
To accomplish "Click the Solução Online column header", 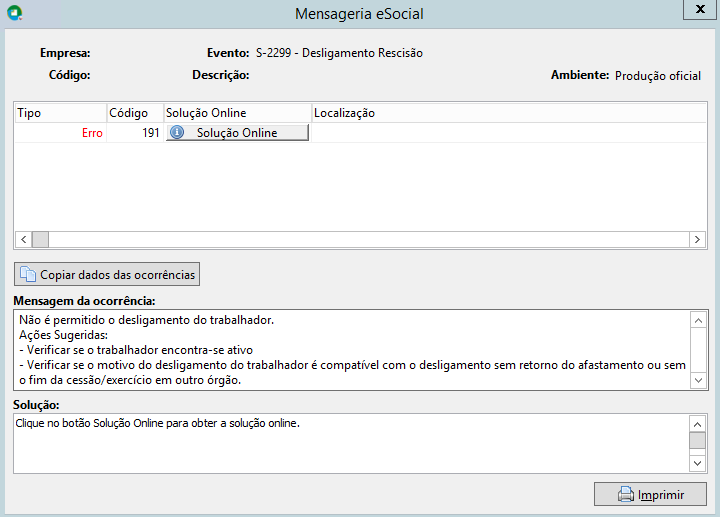I will 238,113.
